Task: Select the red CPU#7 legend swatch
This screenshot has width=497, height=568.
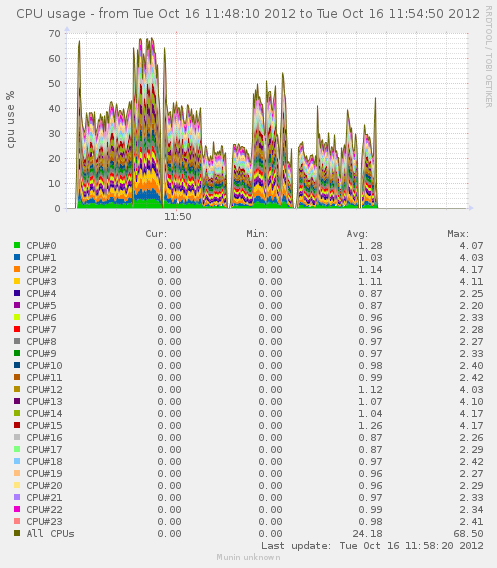Action: point(17,329)
